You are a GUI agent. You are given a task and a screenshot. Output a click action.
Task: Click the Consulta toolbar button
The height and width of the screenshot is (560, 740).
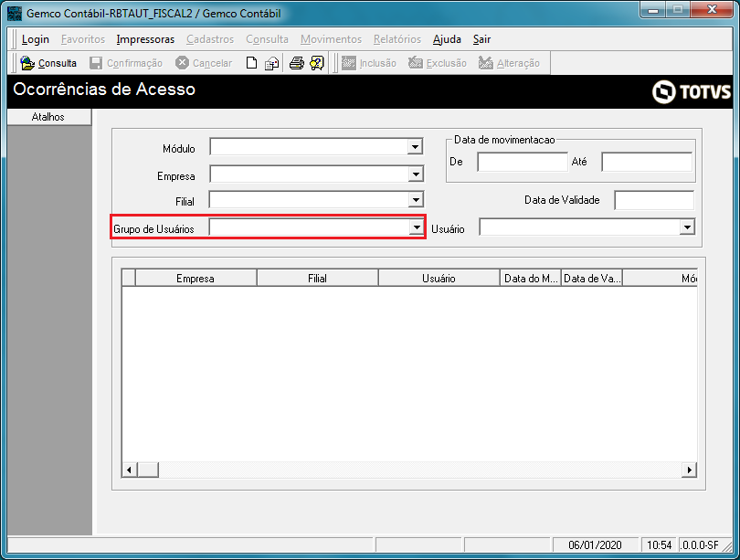(x=48, y=63)
